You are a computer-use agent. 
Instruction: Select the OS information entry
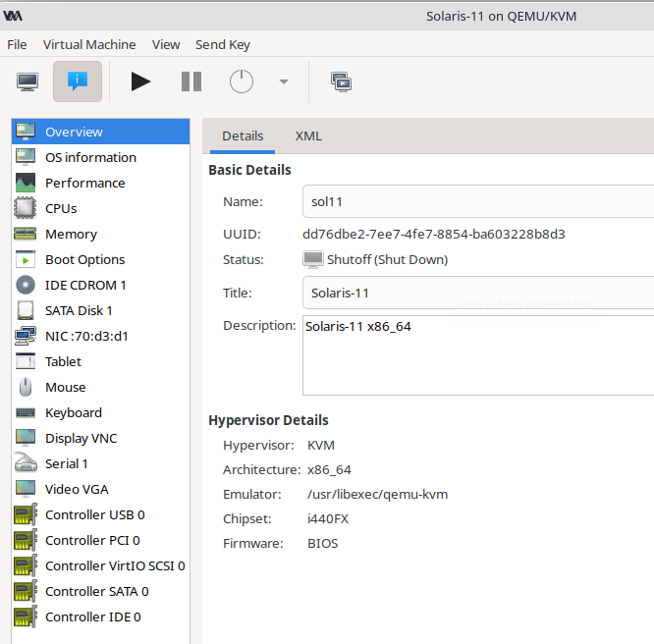click(x=100, y=157)
